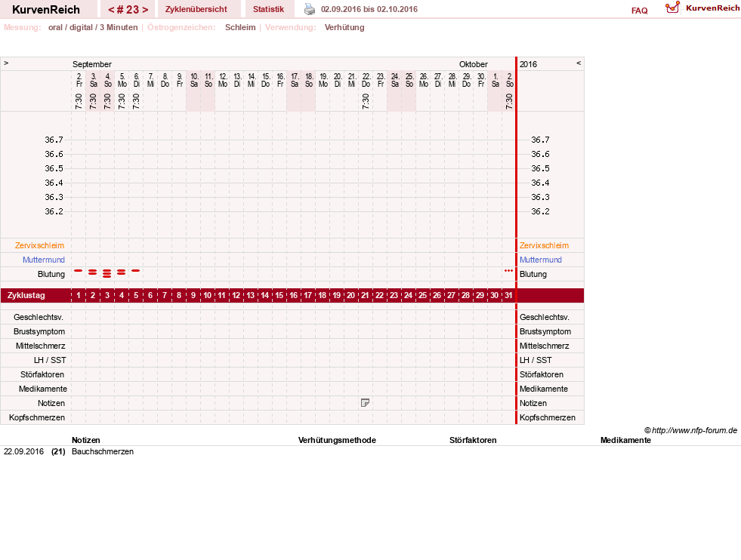Expand chart with the left '>' arrow

point(6,63)
